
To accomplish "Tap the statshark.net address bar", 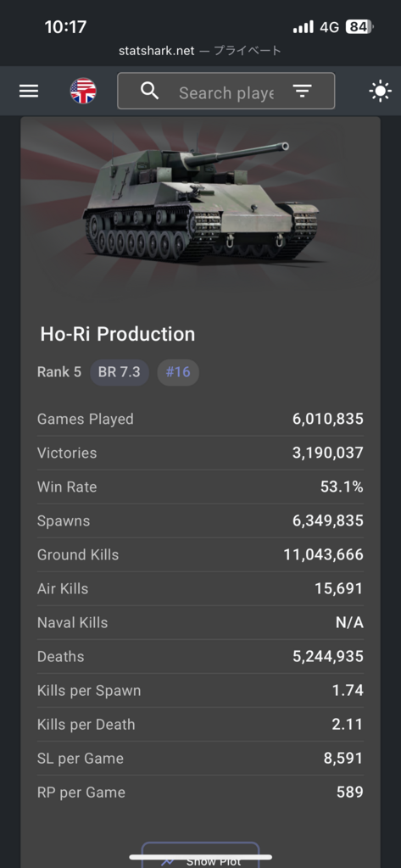I will pyautogui.click(x=200, y=51).
